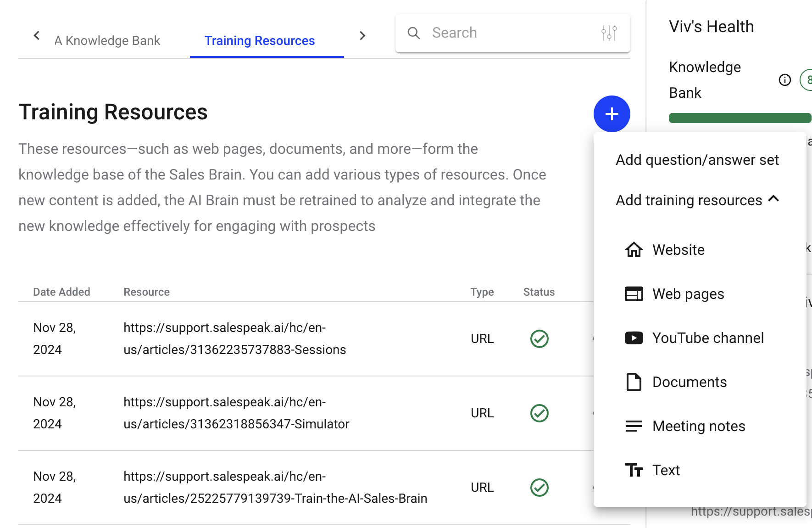Click the Meeting notes lines icon

pos(634,426)
